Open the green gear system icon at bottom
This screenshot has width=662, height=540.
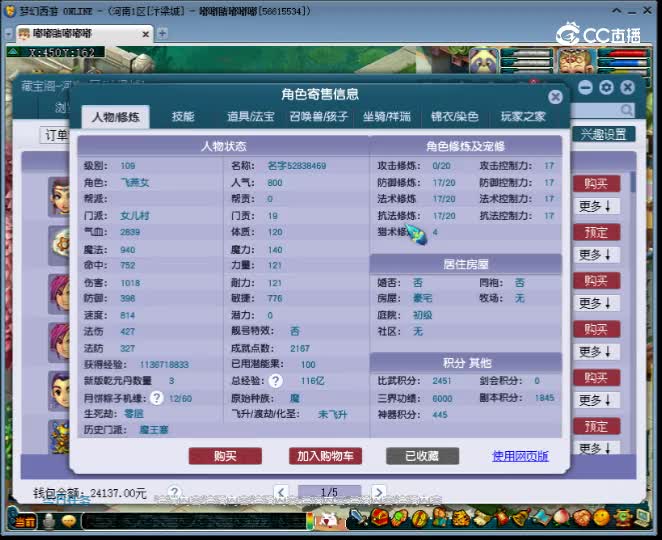pyautogui.click(x=622, y=518)
